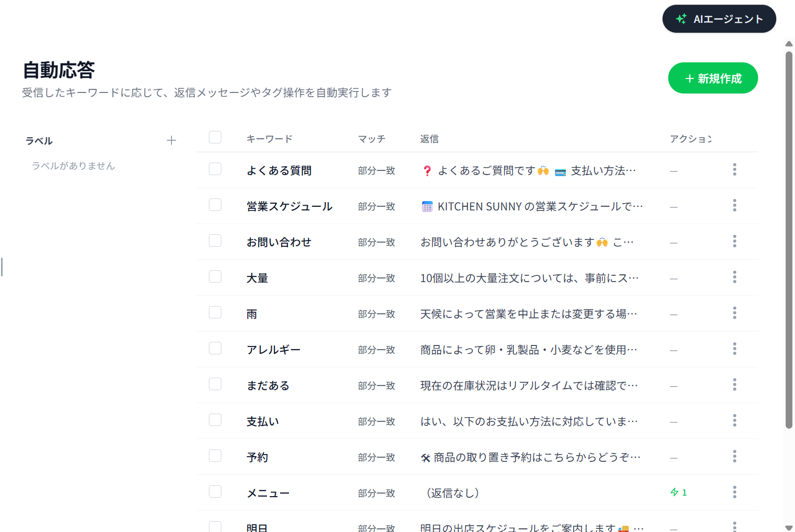Click the 返信 column header
795x532 pixels.
[x=429, y=139]
